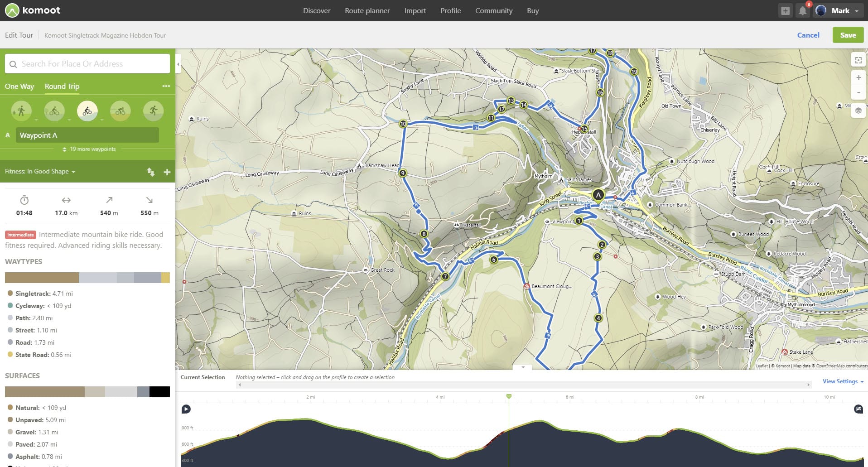Open the View Settings dropdown

click(x=843, y=381)
